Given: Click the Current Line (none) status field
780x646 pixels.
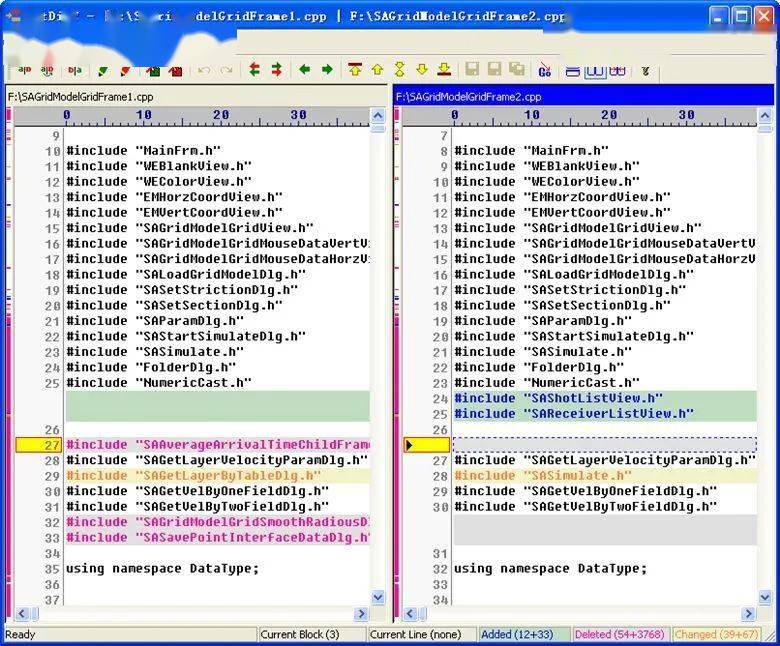Looking at the screenshot, I should click(x=421, y=635).
